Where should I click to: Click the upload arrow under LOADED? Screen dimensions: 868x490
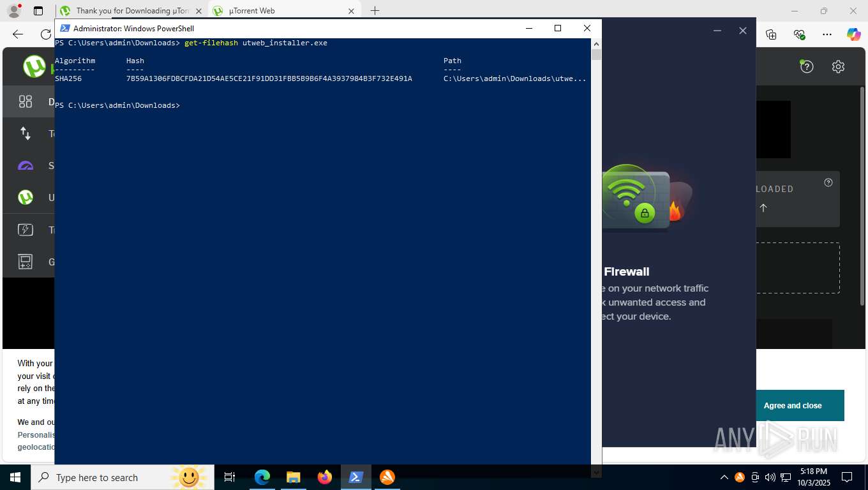pyautogui.click(x=763, y=207)
